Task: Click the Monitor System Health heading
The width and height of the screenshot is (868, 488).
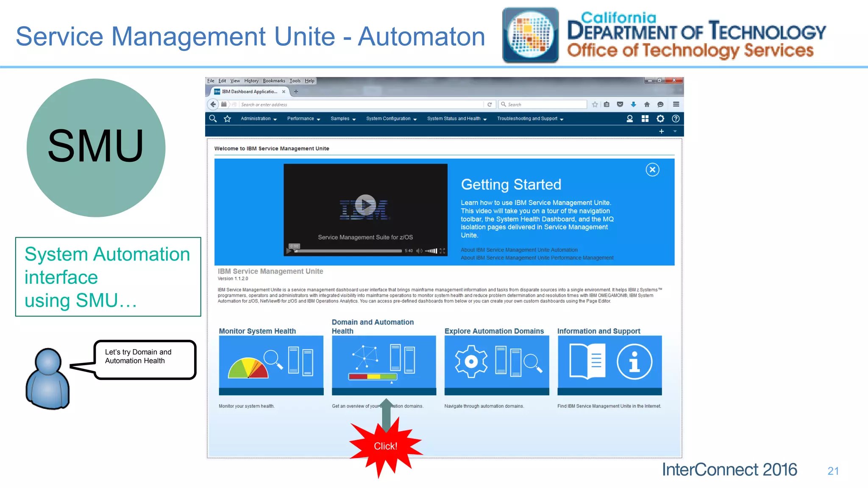Action: 257,331
